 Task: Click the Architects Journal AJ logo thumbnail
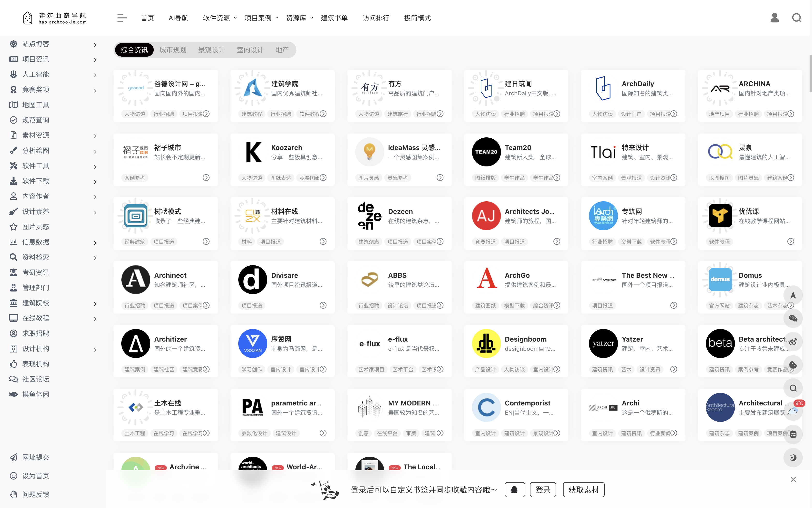(x=486, y=216)
